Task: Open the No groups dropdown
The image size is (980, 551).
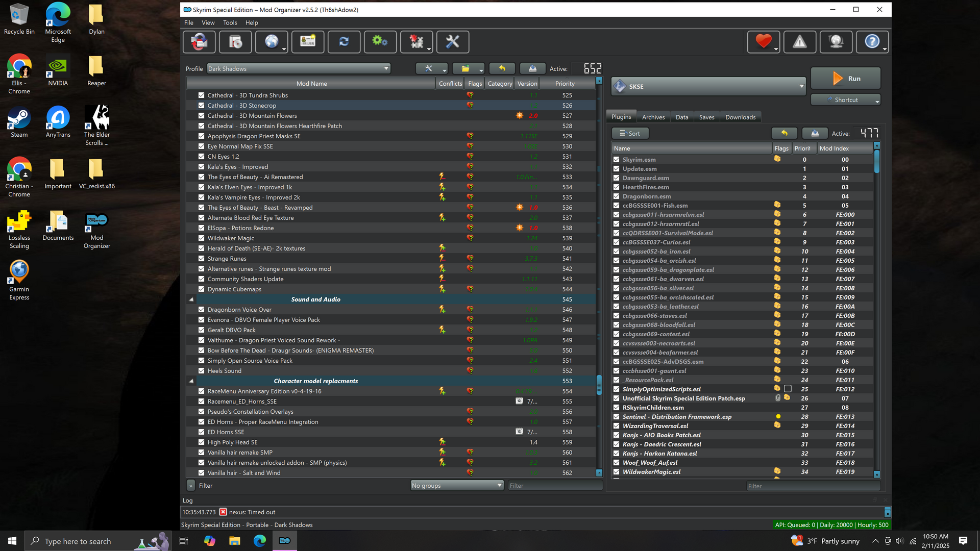Action: tap(457, 486)
